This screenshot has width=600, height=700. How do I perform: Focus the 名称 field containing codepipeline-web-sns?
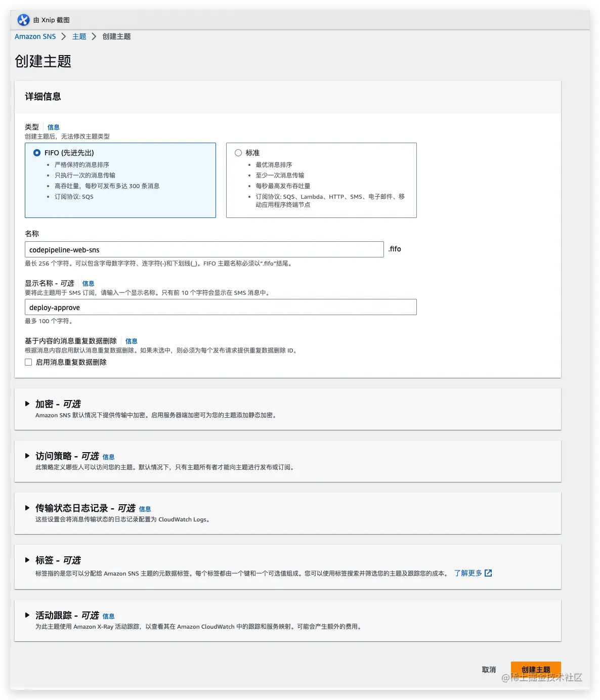click(x=204, y=249)
